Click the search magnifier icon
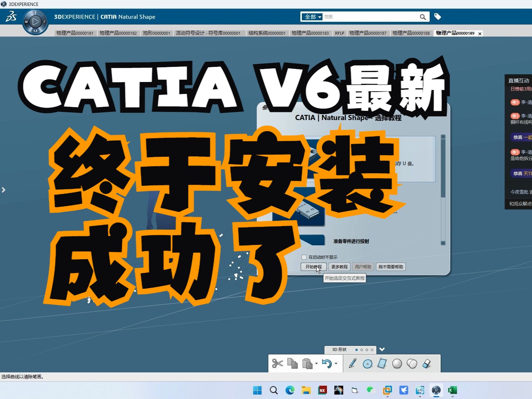This screenshot has width=532, height=399. point(423,17)
